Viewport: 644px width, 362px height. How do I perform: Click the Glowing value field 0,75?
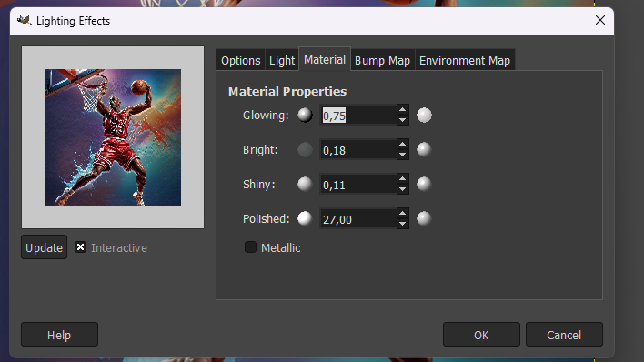click(x=358, y=115)
